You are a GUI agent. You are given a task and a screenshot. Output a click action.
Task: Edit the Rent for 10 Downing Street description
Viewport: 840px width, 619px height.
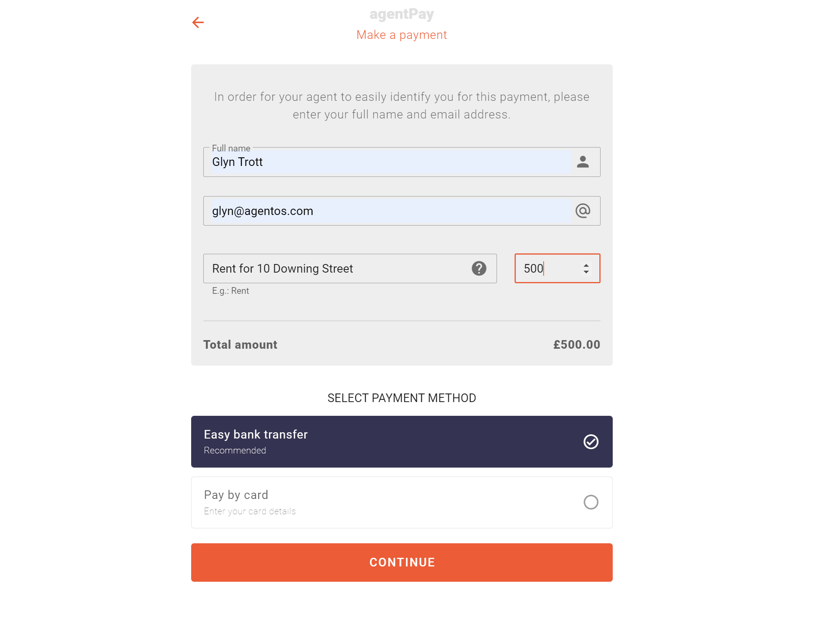pos(338,269)
